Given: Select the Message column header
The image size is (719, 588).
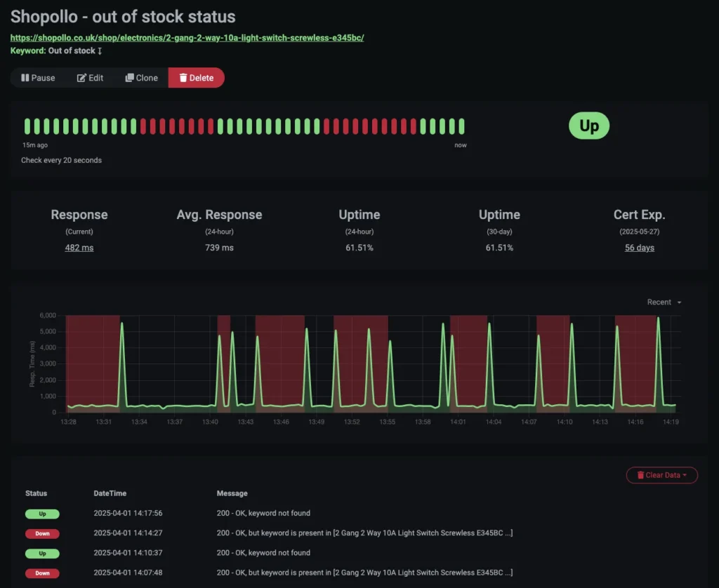Looking at the screenshot, I should (x=231, y=493).
